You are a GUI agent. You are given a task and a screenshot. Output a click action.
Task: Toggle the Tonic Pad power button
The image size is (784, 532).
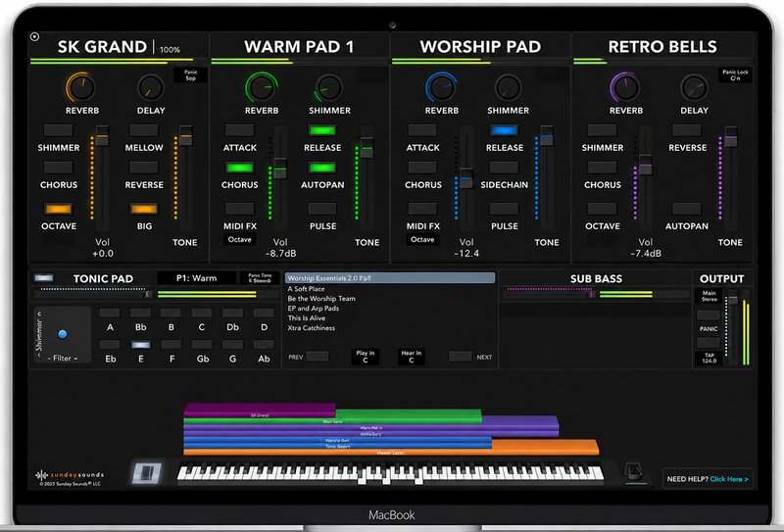(x=43, y=278)
